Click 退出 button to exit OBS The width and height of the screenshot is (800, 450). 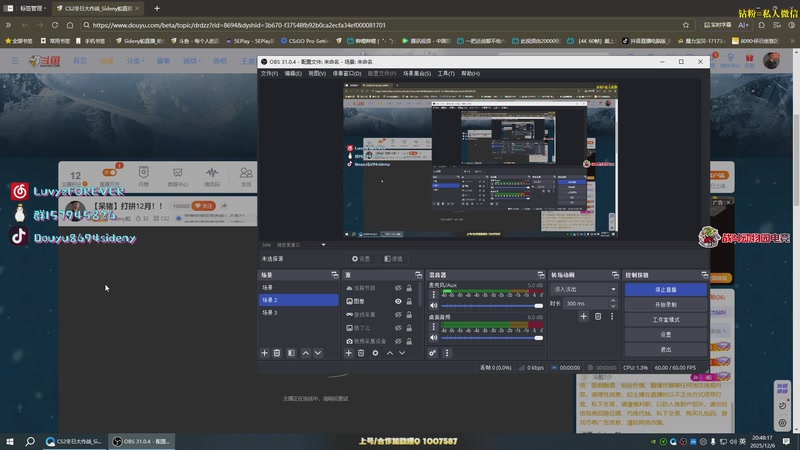666,350
